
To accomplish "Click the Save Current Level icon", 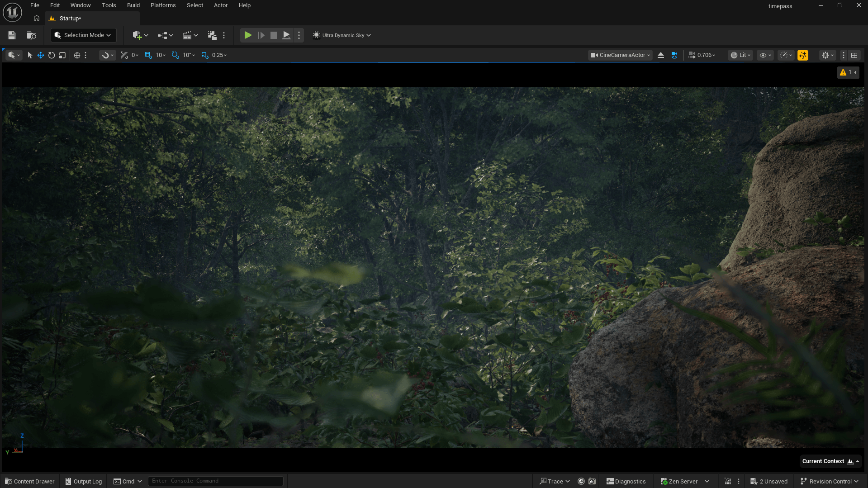I will pyautogui.click(x=12, y=35).
